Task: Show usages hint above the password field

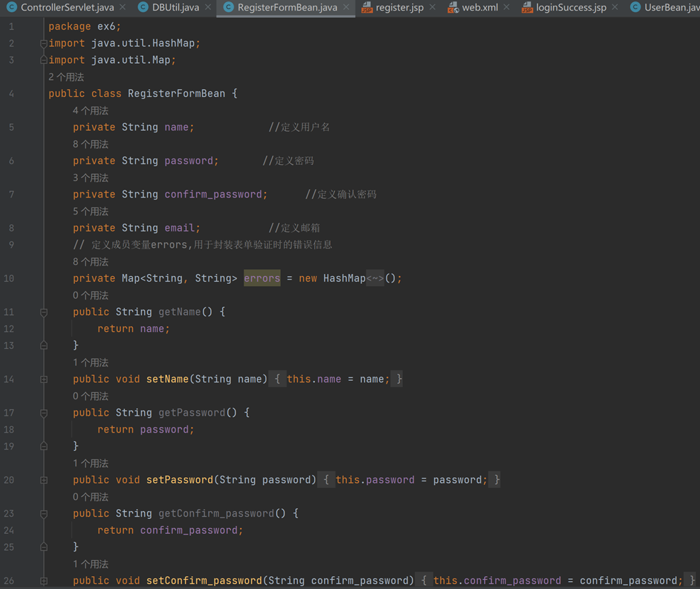Action: click(91, 144)
